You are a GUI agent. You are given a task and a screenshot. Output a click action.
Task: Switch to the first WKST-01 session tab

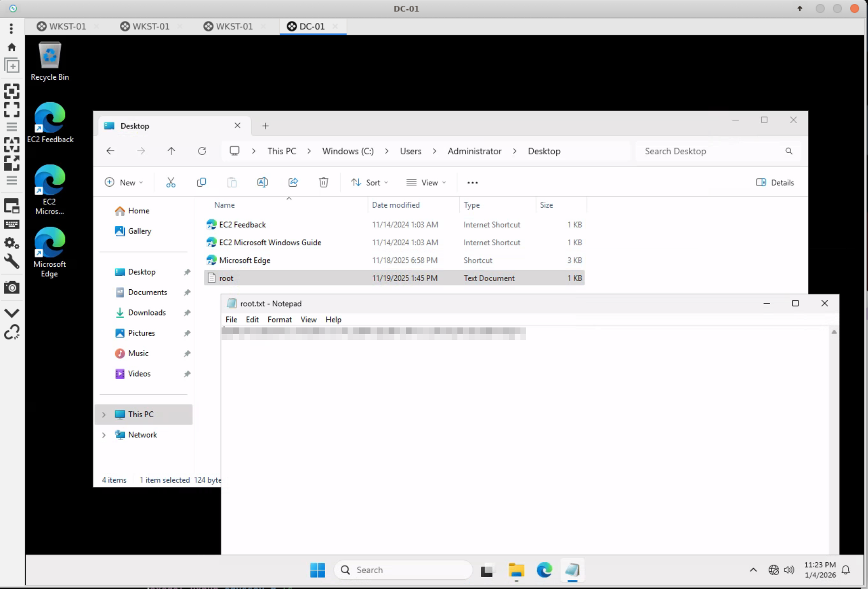[x=62, y=26]
